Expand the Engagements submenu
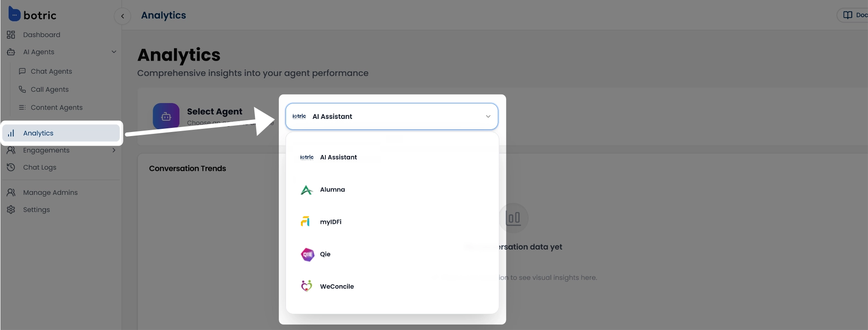 pyautogui.click(x=113, y=151)
